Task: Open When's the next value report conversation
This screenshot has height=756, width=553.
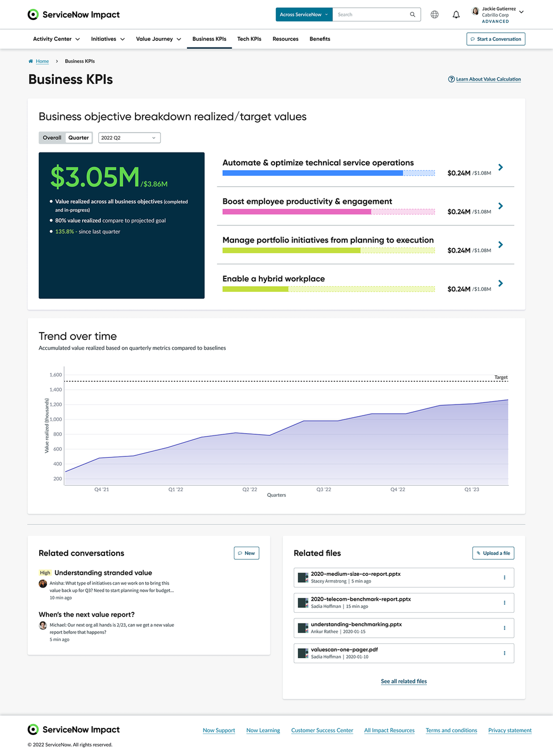Action: (87, 615)
